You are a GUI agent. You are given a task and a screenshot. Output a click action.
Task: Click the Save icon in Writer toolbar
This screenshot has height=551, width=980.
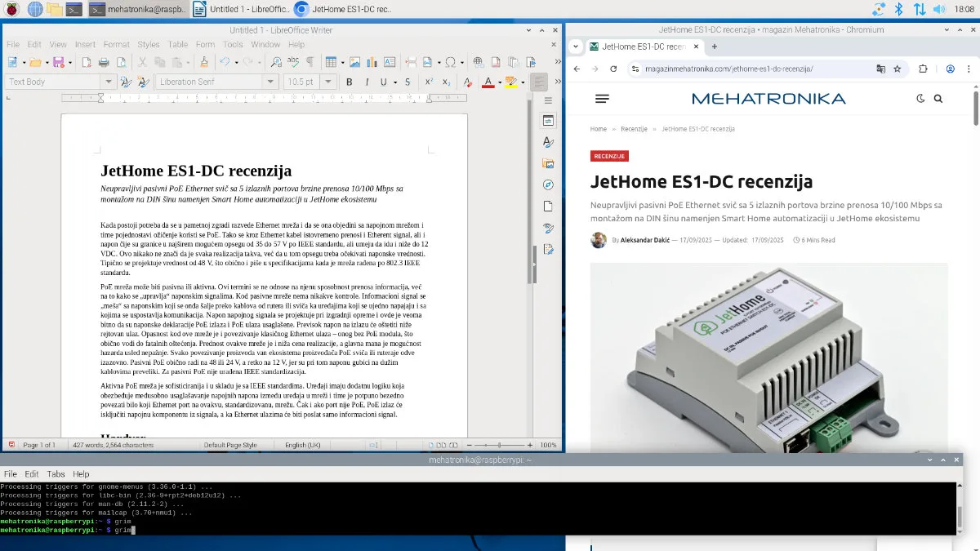58,62
